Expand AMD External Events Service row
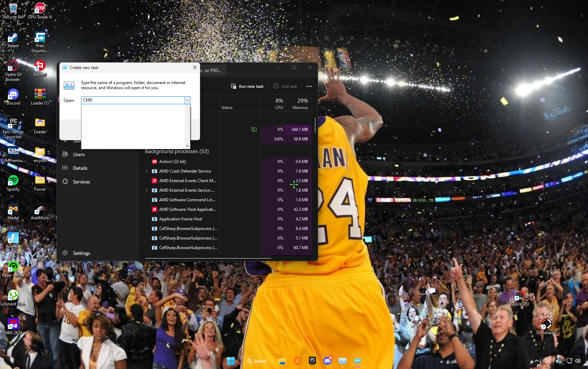This screenshot has width=588, height=369. click(147, 190)
